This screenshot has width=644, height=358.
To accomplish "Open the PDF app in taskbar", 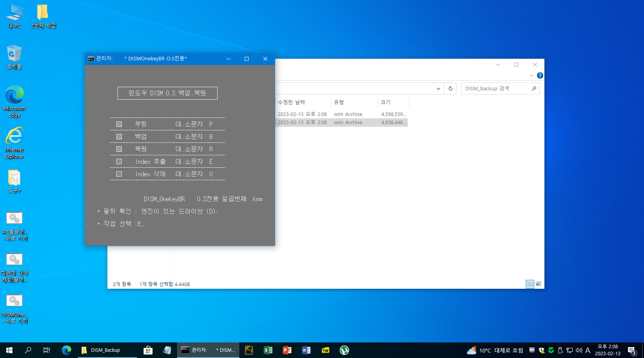I will pos(325,350).
